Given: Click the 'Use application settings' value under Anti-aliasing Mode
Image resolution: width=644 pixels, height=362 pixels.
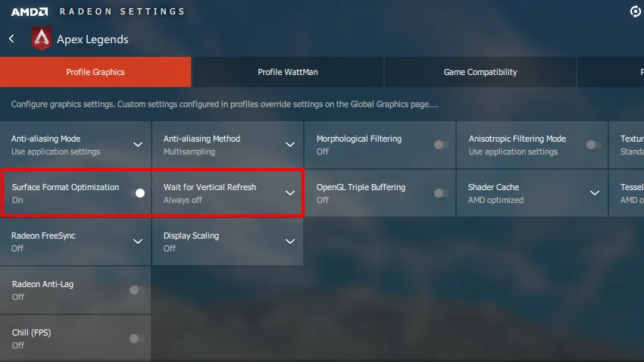Looking at the screenshot, I should [x=55, y=151].
